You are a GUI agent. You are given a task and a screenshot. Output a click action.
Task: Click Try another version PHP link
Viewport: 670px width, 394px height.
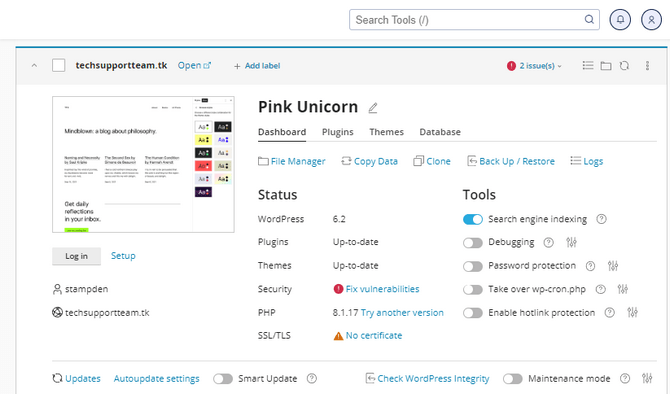click(x=402, y=313)
